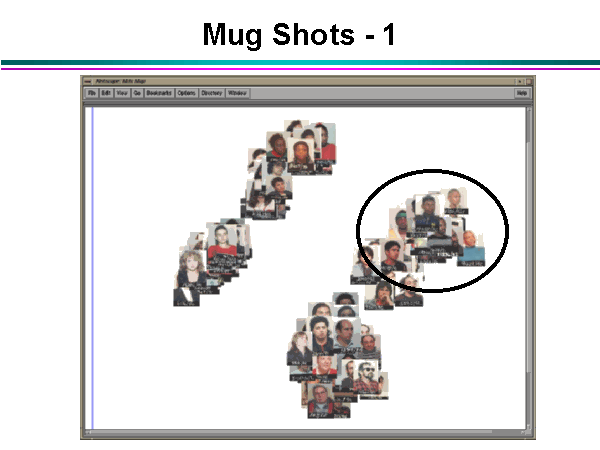Screen dimensions: 600x450
Task: Open the View menu
Action: tap(121, 93)
